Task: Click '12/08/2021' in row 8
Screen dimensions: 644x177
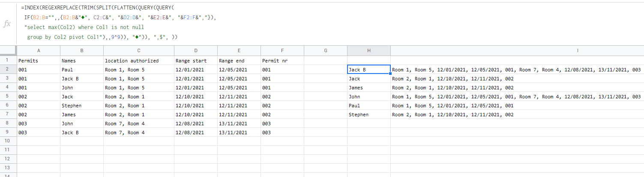Action: [196, 123]
